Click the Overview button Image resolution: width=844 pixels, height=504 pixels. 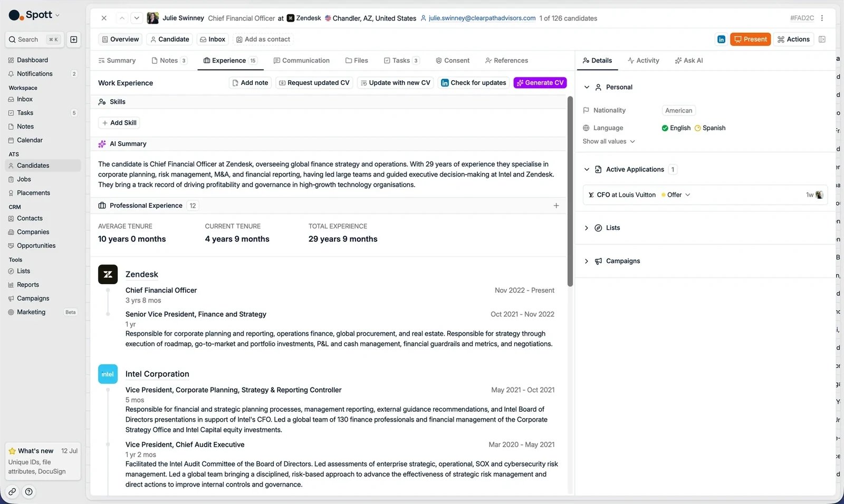(120, 40)
